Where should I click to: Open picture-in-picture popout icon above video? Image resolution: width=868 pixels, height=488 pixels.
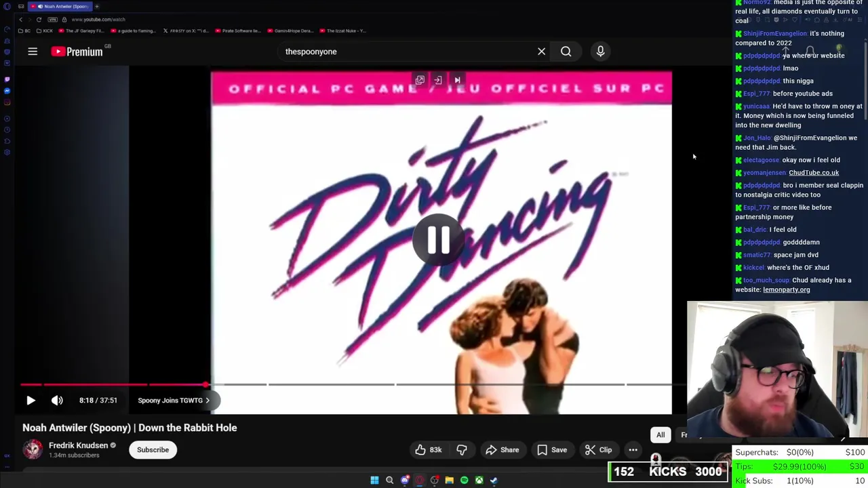click(420, 80)
